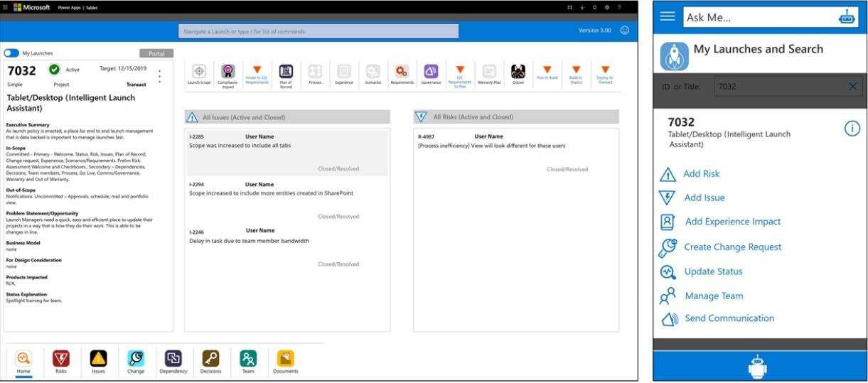Image resolution: width=868 pixels, height=383 pixels.
Task: Toggle the My Launches switch
Action: 11,53
